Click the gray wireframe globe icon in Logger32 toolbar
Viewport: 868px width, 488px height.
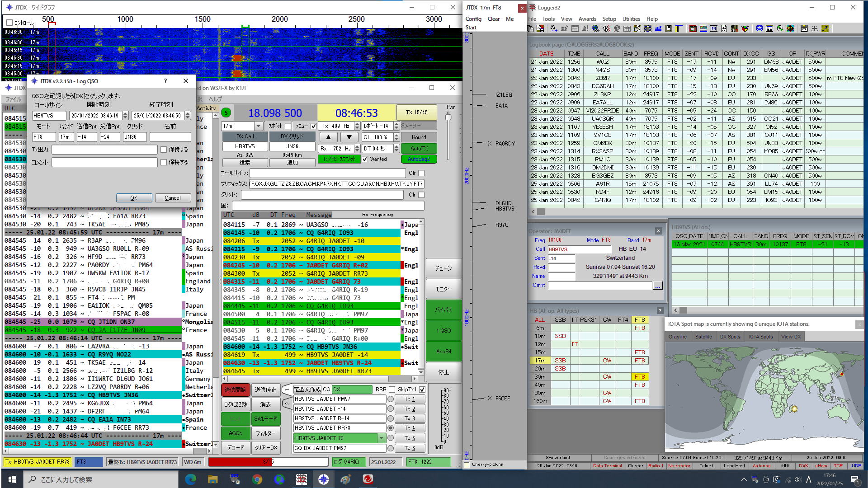click(x=617, y=28)
